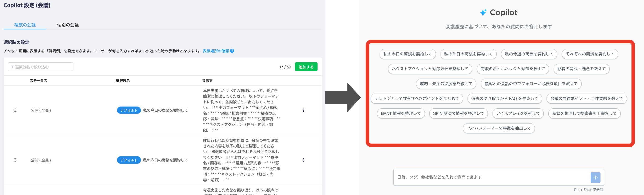Click the SPIN 話法で情報を整理して chip
This screenshot has height=195, width=644.
pyautogui.click(x=459, y=113)
